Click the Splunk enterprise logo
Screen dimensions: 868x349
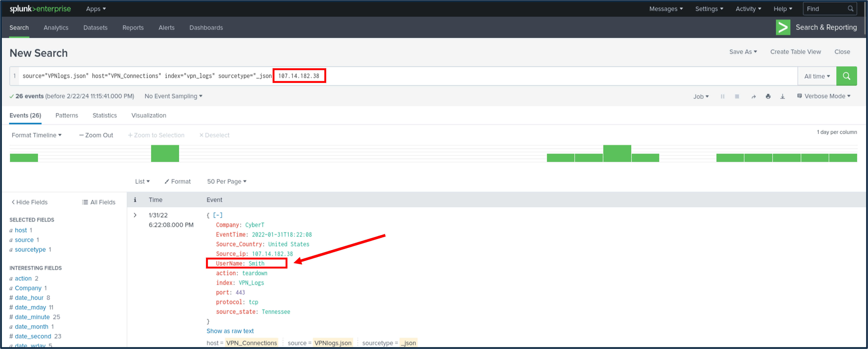(40, 9)
